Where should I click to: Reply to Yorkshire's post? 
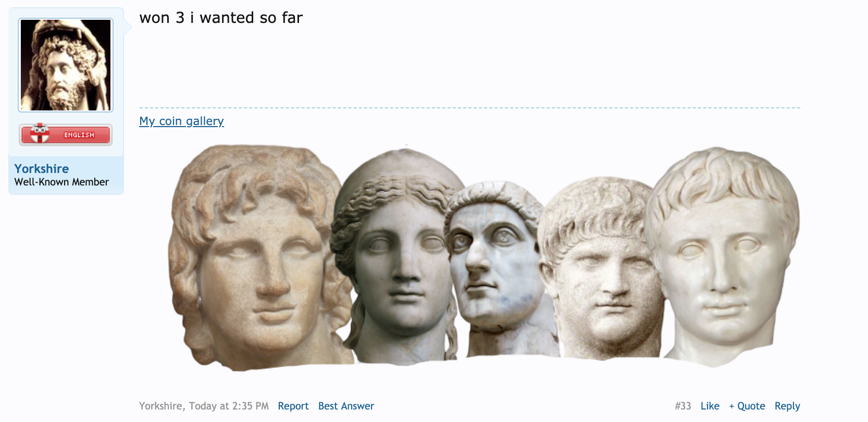click(x=787, y=406)
